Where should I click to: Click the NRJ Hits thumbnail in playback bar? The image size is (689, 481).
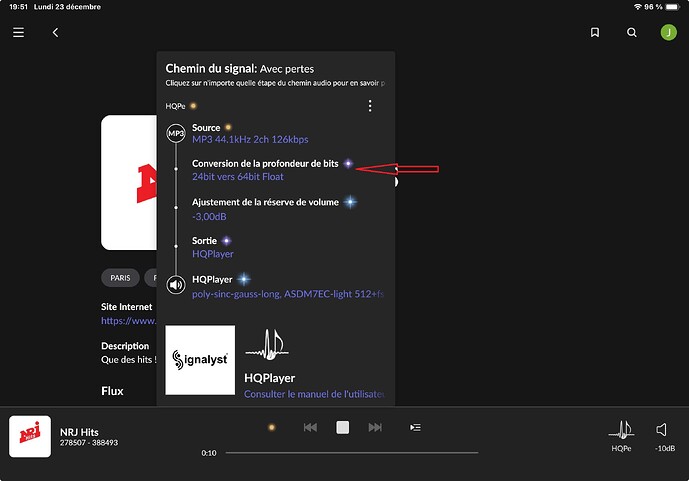point(30,436)
